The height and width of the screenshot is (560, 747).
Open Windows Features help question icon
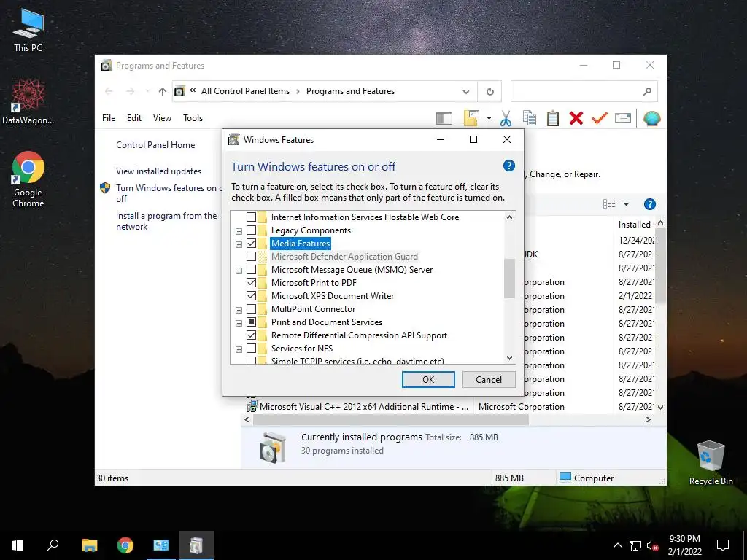pos(508,166)
